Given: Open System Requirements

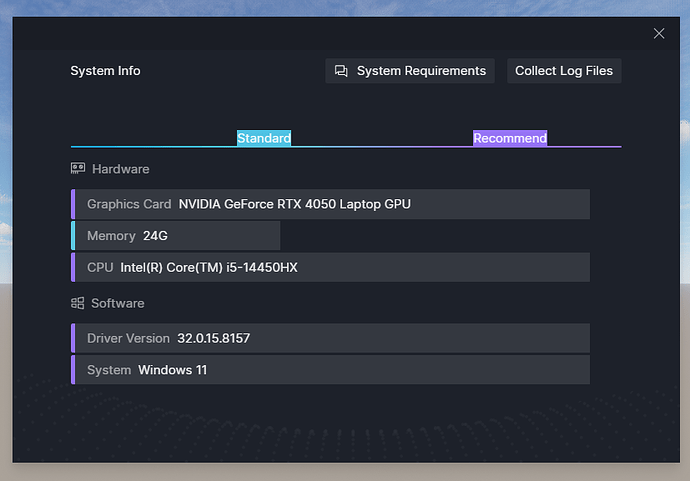Looking at the screenshot, I should point(410,71).
